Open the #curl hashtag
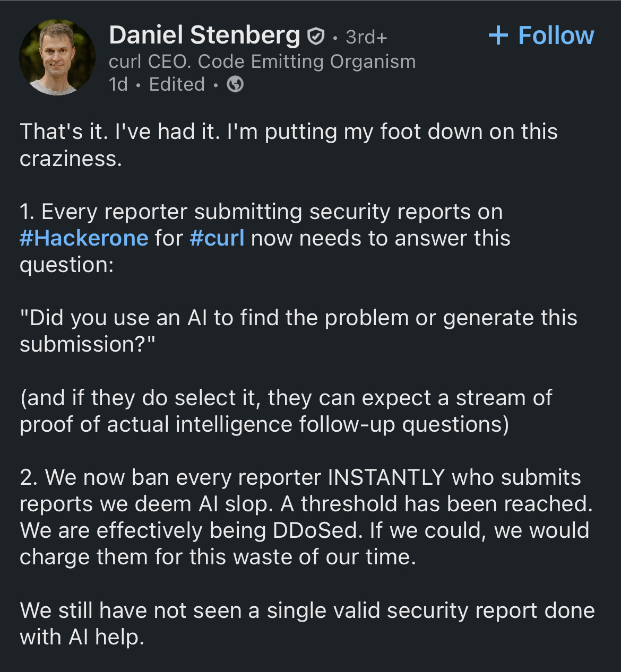621x672 pixels. point(217,238)
